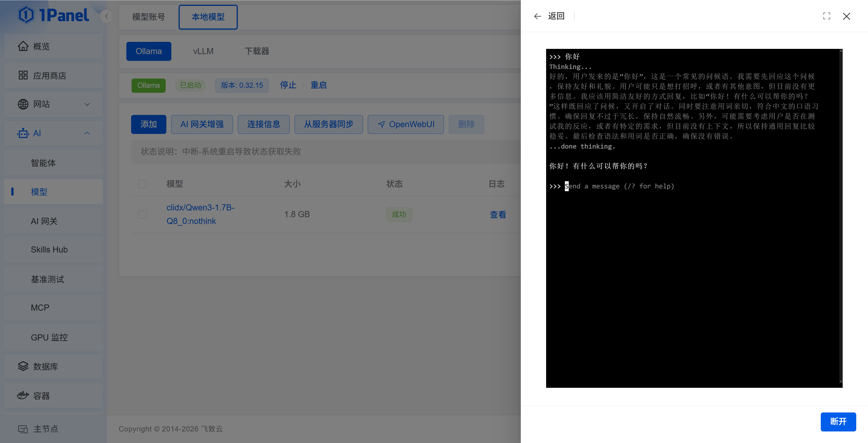Open Skills Hub in the sidebar
Screen dimensions: 868x443
click(x=53, y=250)
